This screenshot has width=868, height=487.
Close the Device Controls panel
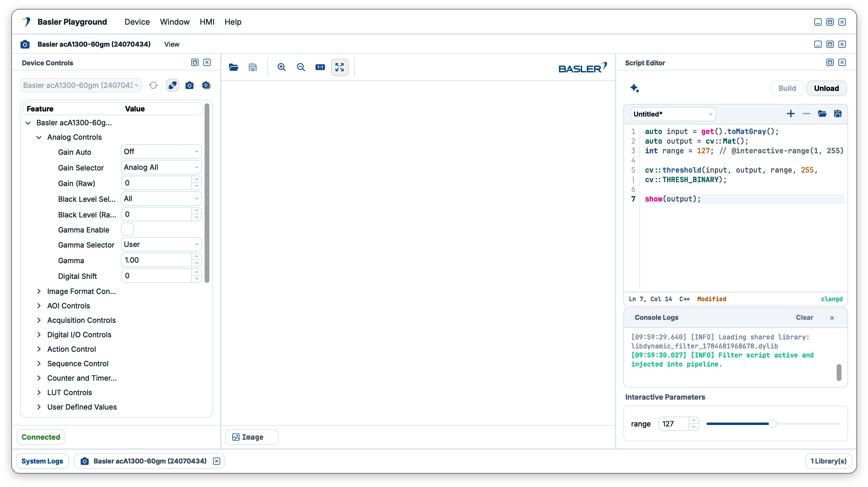click(207, 62)
